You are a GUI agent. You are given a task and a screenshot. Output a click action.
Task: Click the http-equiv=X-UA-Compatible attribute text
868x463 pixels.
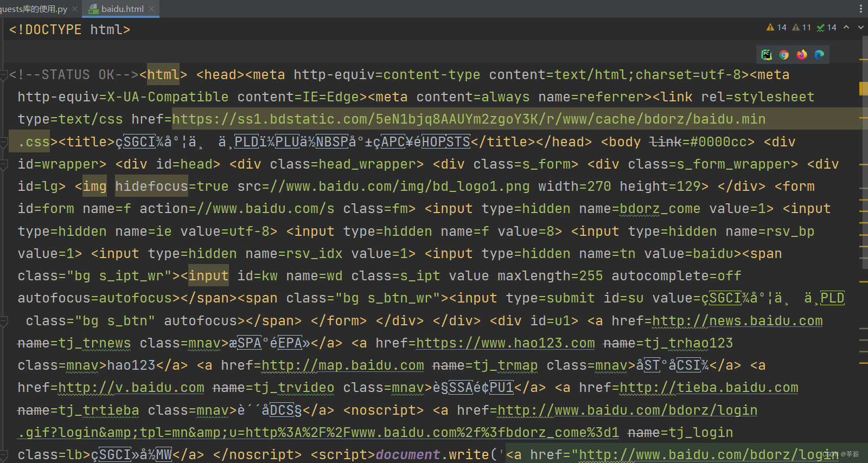point(123,97)
